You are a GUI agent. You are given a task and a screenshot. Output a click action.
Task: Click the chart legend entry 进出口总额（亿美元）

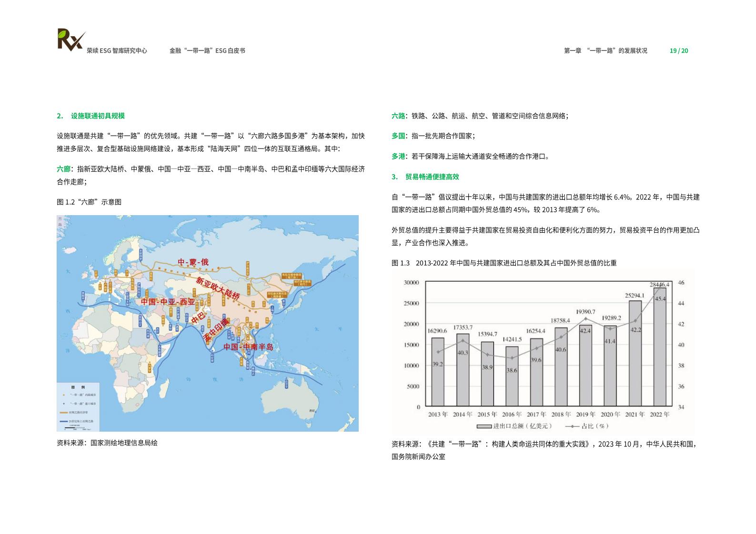pyautogui.click(x=514, y=426)
